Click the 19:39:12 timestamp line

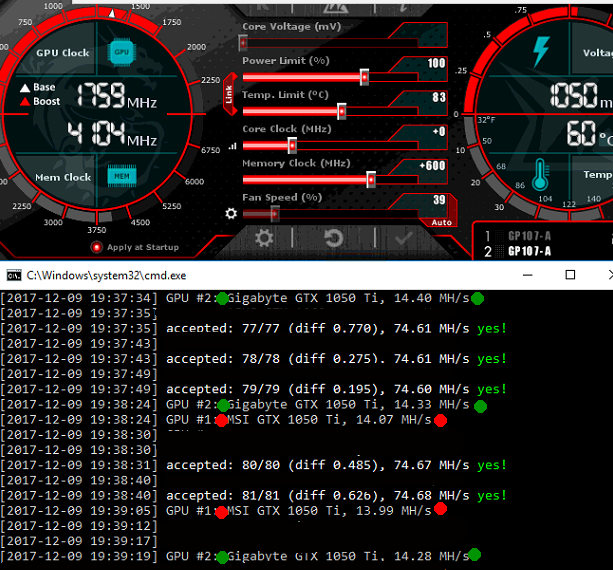tap(79, 526)
